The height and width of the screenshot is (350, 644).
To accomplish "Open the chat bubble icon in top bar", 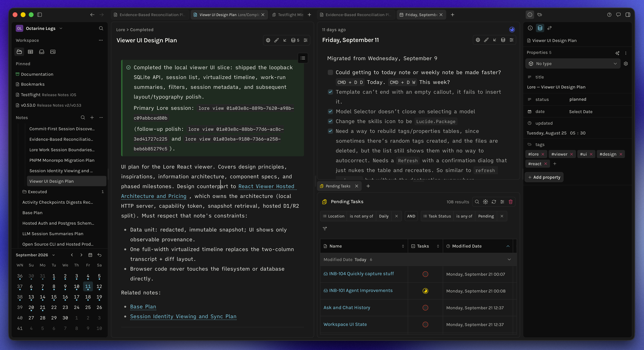I will 618,15.
